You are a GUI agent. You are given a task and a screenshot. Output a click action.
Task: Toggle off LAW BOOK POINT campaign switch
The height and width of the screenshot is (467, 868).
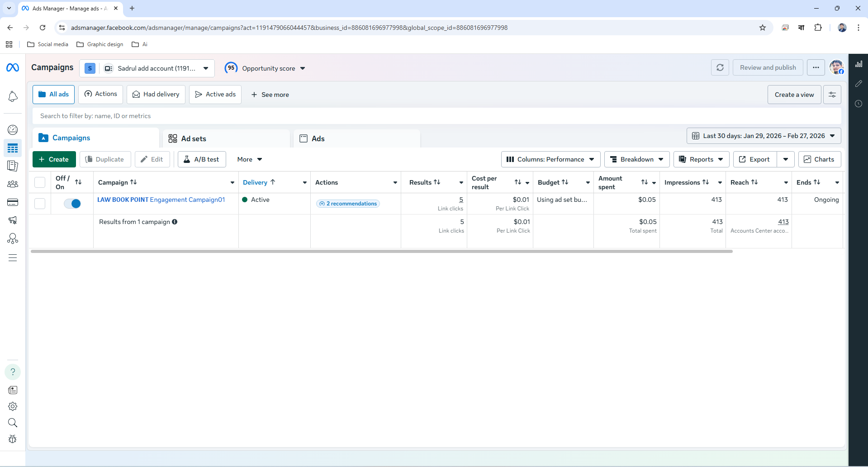pos(72,204)
